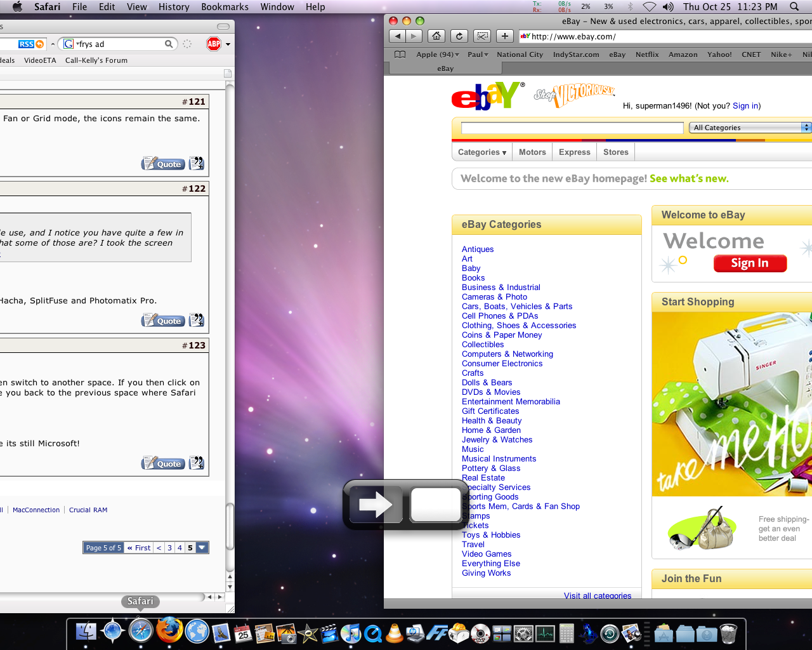
Task: Click multi-quote icon on post #123
Action: [x=197, y=463]
